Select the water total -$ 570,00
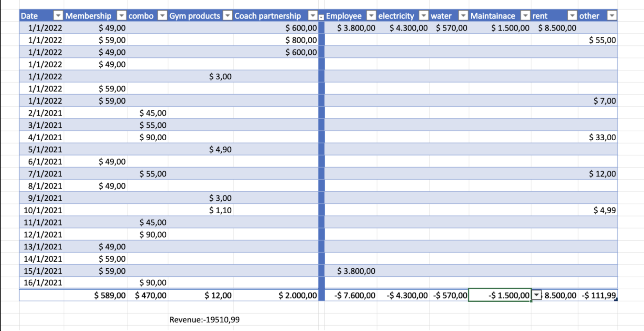Screen dimensions: 644x331 449,295
